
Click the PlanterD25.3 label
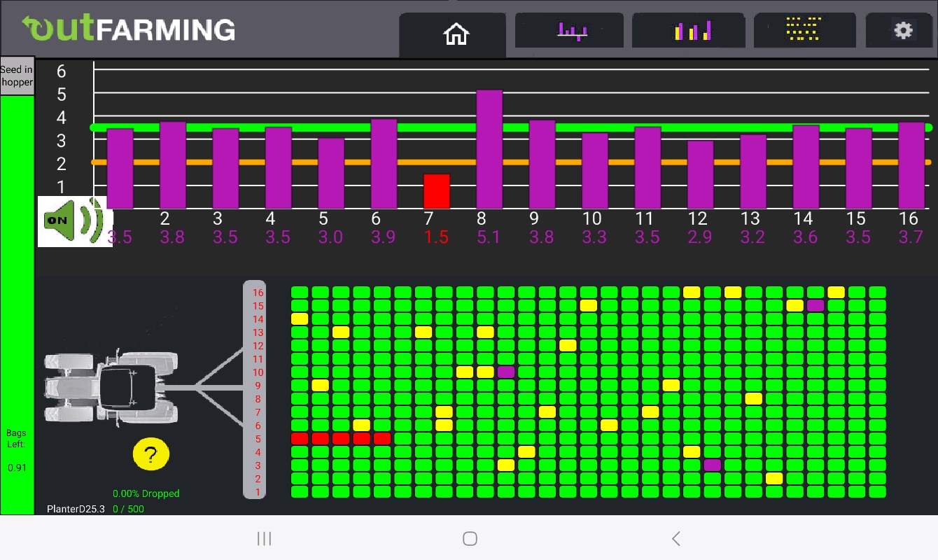[76, 509]
